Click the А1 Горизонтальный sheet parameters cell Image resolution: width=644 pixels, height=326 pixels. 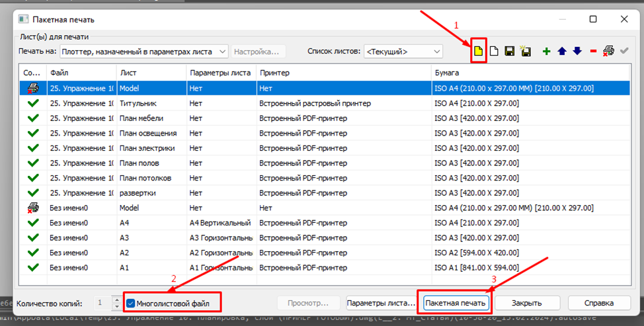(x=221, y=268)
